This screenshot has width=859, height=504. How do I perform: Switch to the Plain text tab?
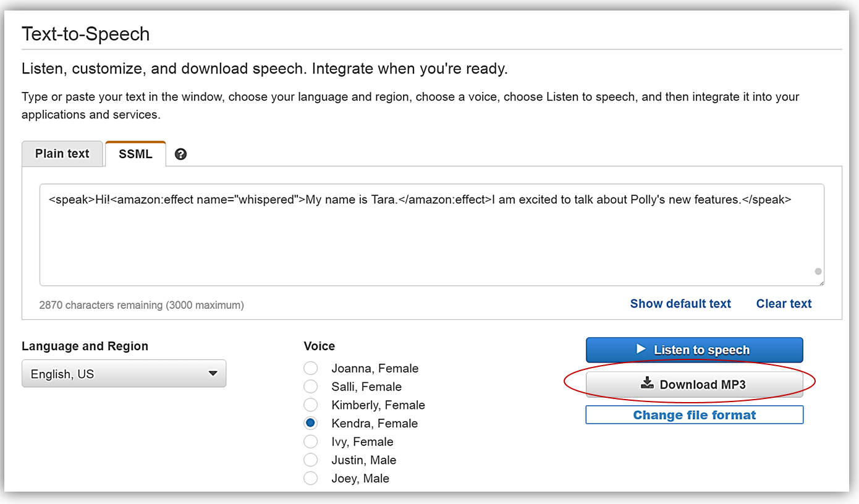[62, 154]
